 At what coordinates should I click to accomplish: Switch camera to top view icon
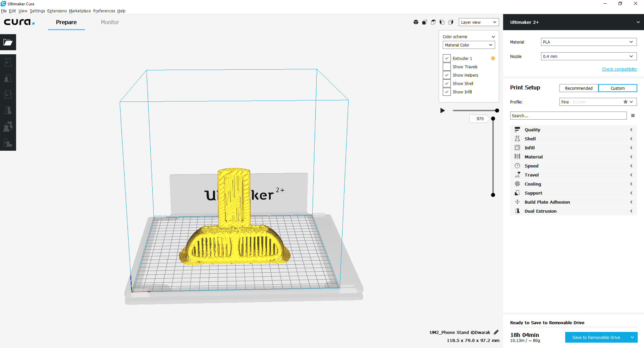pos(433,22)
